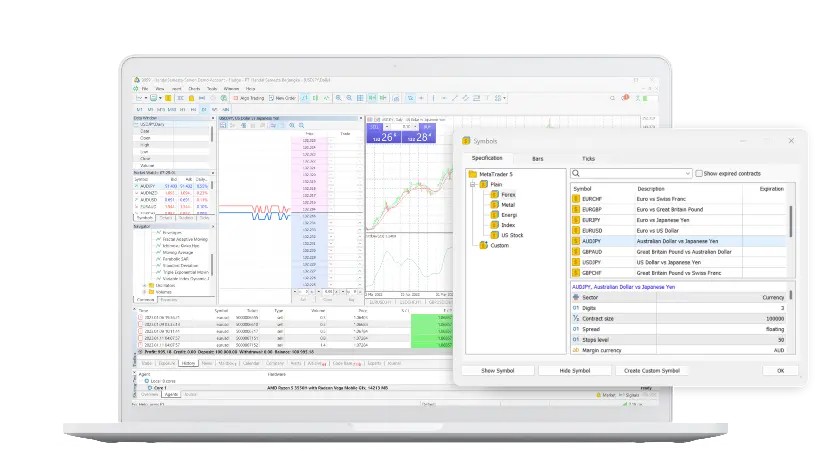Click the EURCHF symbol icon
This screenshot has width=822, height=473.
tap(576, 199)
